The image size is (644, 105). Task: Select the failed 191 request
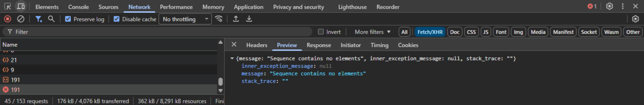(15, 90)
